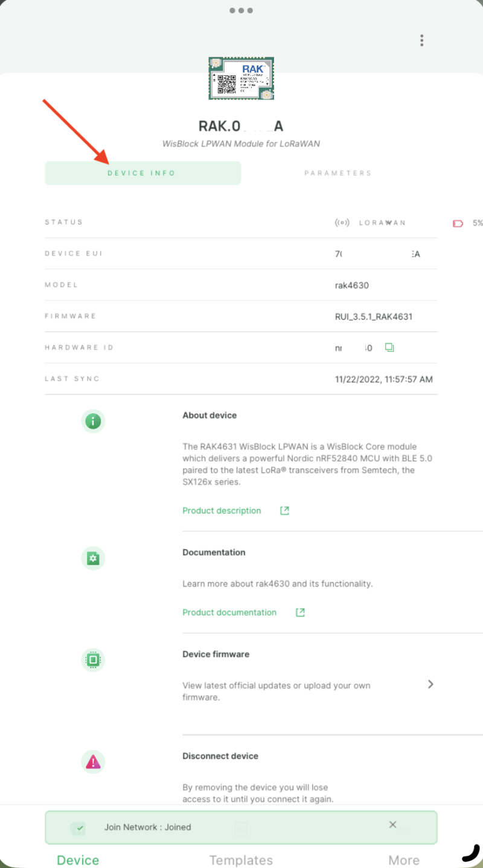Open the three-dot overflow menu
Image resolution: width=483 pixels, height=868 pixels.
(x=421, y=40)
